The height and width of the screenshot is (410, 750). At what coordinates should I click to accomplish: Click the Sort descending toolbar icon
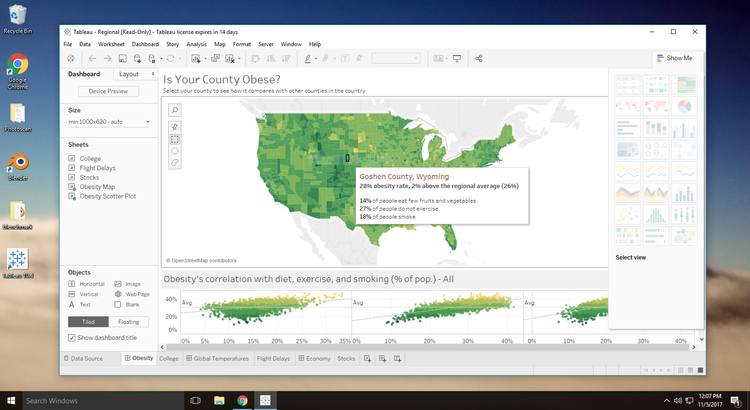(x=286, y=58)
